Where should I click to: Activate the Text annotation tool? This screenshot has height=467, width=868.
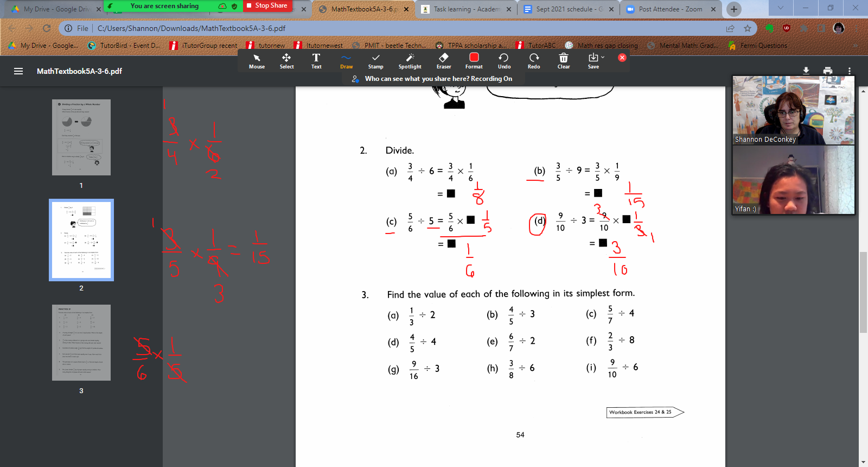coord(316,61)
